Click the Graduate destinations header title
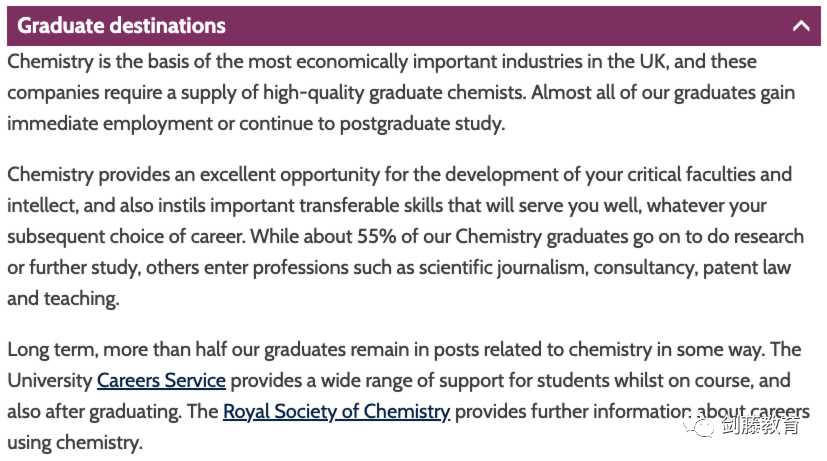 (x=121, y=25)
